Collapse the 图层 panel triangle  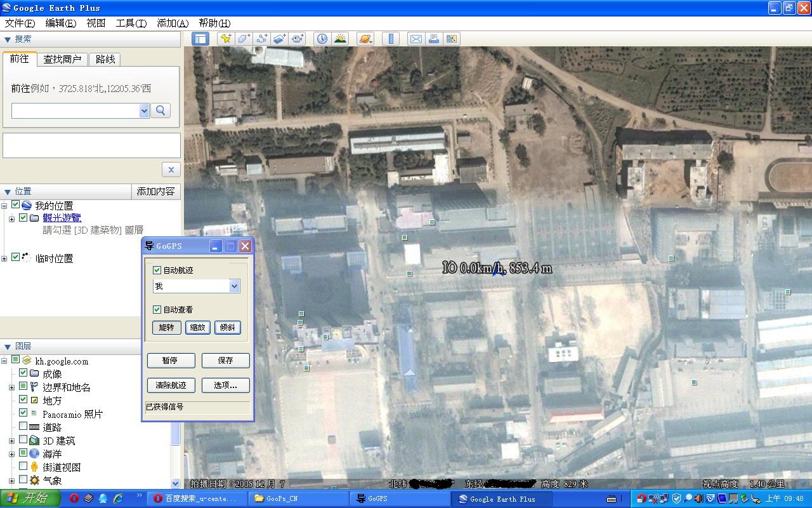coord(8,346)
